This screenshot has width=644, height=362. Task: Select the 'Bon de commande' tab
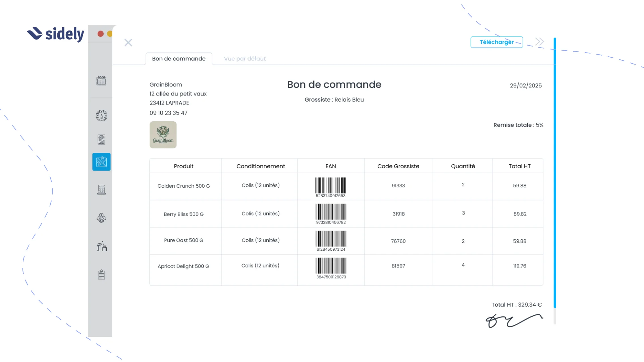pos(179,58)
